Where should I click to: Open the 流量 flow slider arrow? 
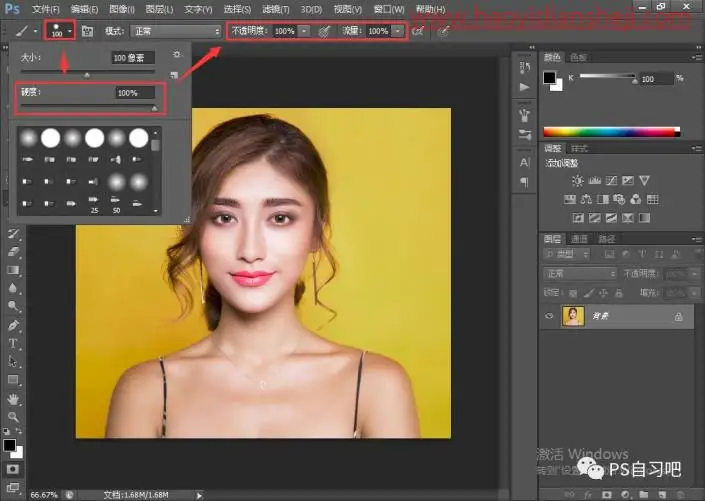(397, 31)
